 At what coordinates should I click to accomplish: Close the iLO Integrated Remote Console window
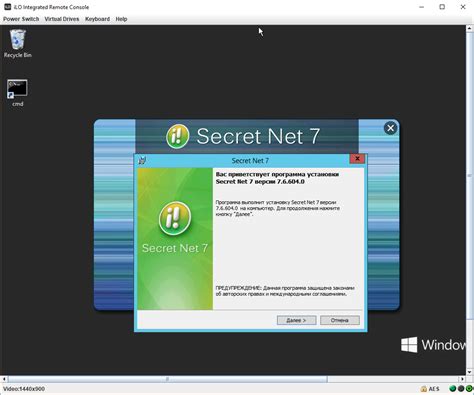463,7
